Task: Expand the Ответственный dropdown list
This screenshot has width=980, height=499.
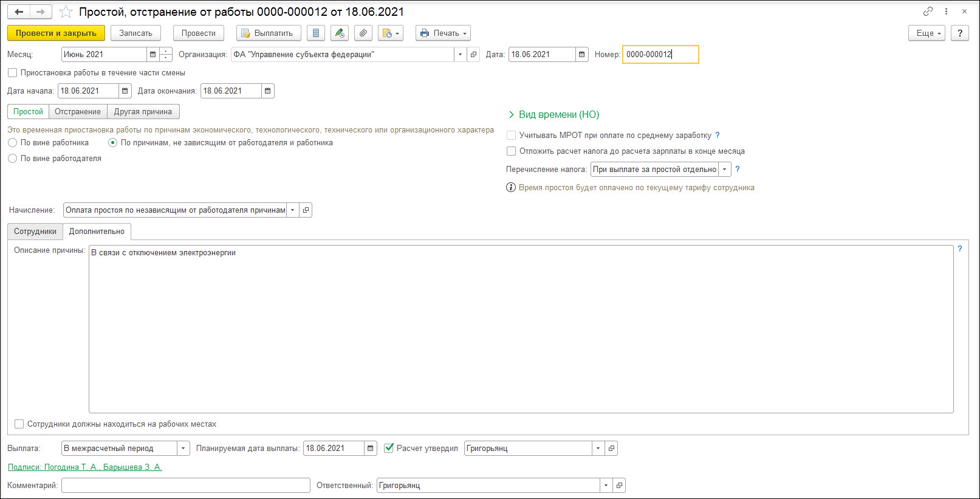Action: pyautogui.click(x=606, y=486)
